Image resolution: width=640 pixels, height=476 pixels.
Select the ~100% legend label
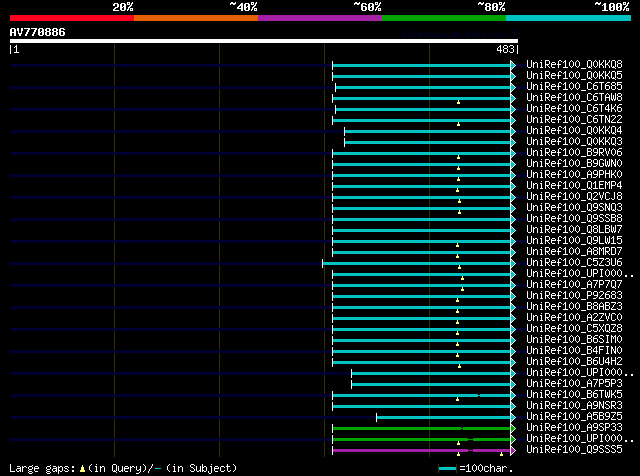(x=612, y=7)
